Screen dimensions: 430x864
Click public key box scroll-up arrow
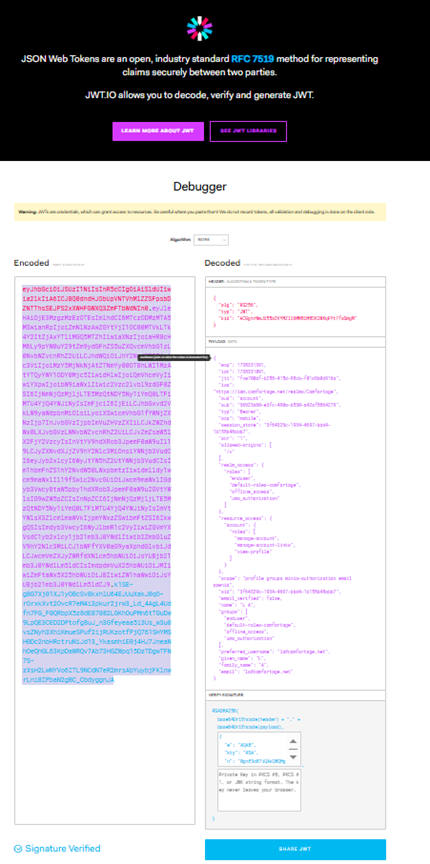click(294, 740)
